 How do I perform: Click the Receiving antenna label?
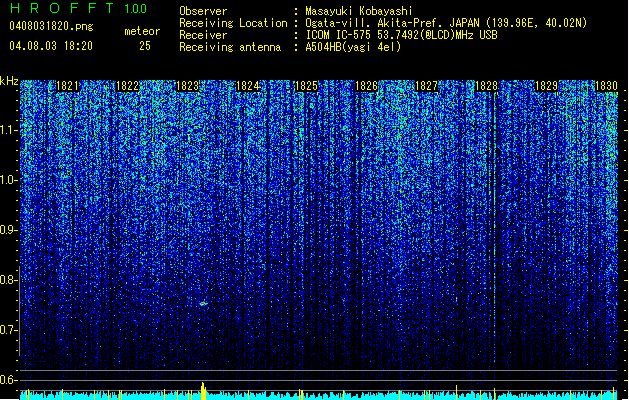pyautogui.click(x=230, y=47)
